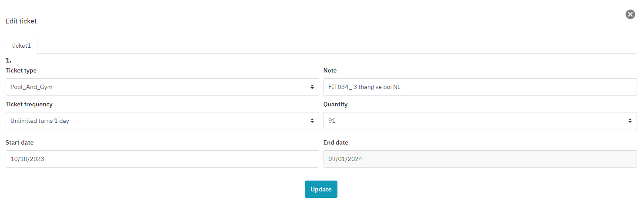Click the Start date label
Viewport: 644px width, 204px height.
point(20,142)
